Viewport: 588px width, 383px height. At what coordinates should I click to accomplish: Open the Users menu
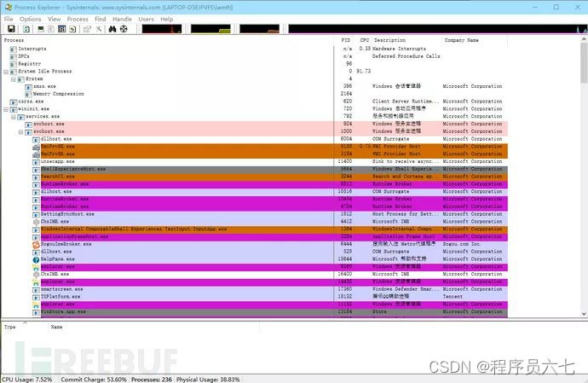click(x=146, y=19)
